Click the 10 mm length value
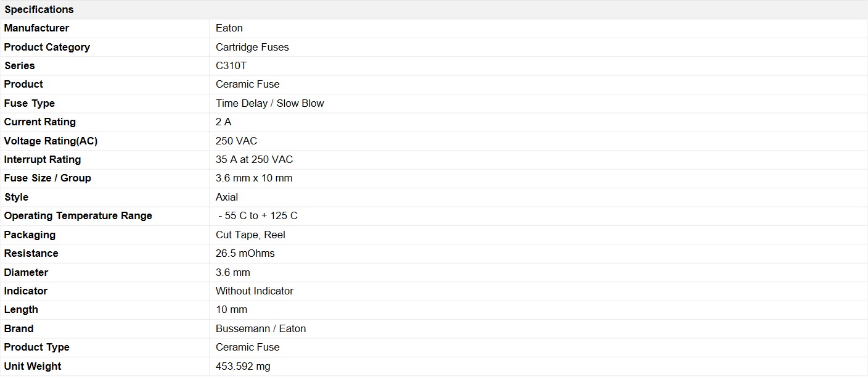This screenshot has height=379, width=868. [x=231, y=309]
